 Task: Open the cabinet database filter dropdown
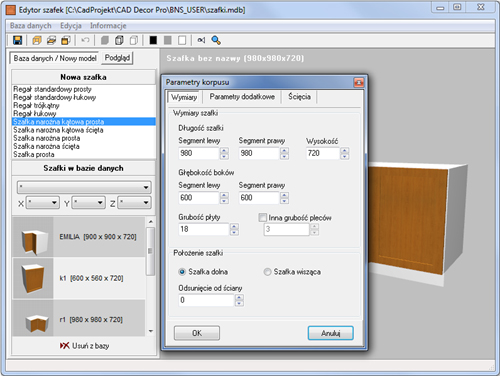click(x=84, y=187)
